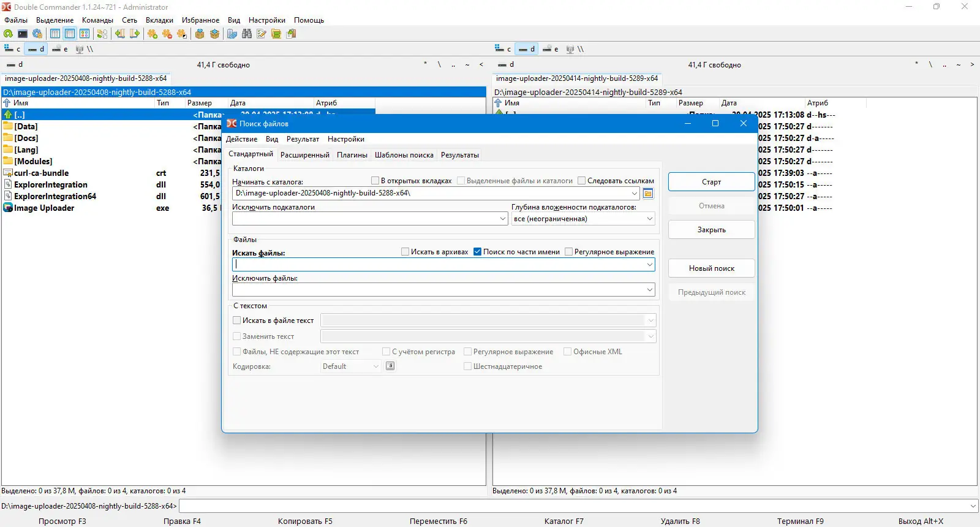Open options via the gear icon

37,34
